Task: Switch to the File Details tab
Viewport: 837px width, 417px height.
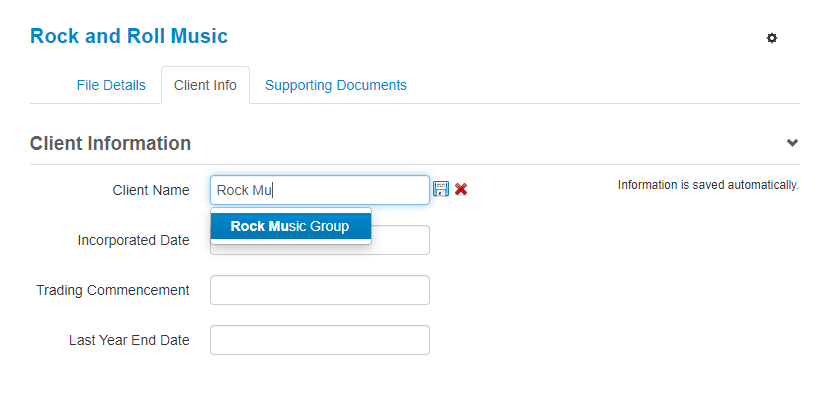Action: point(111,85)
